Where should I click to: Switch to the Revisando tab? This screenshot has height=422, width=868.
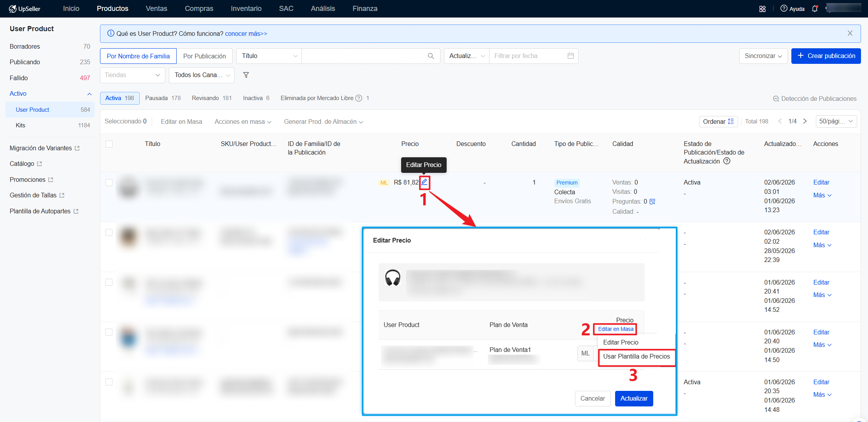(212, 98)
